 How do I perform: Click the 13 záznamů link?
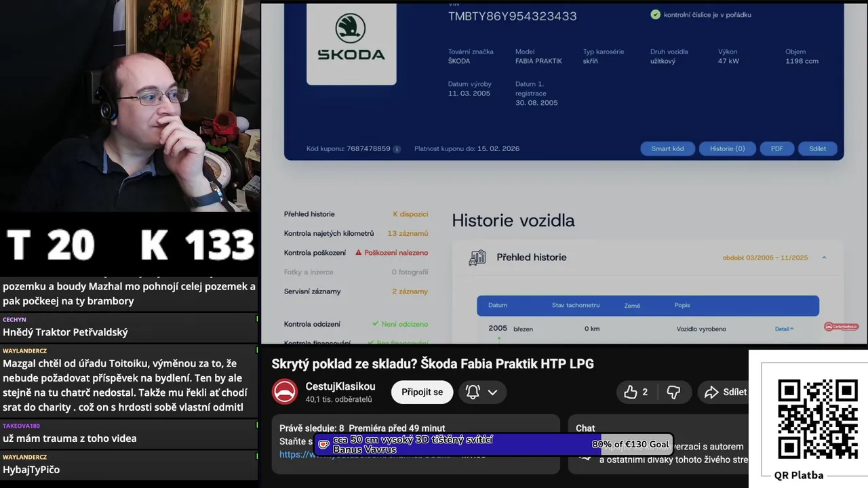coord(408,233)
